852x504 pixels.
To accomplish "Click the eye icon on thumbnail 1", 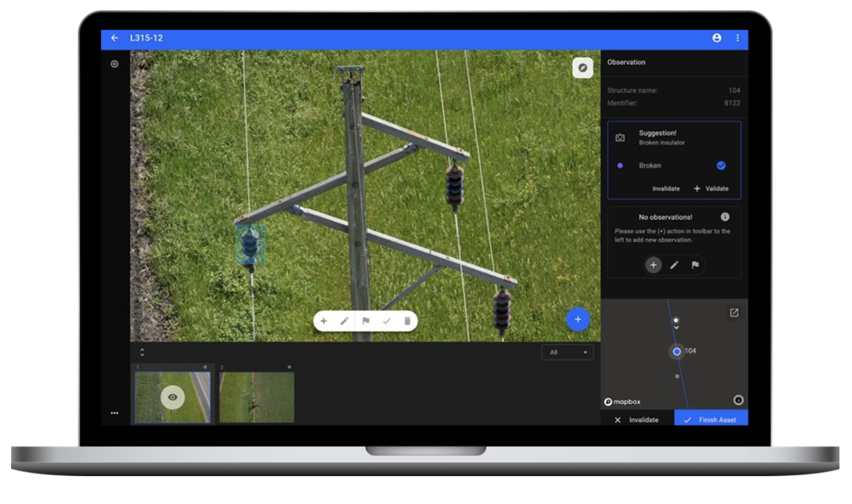I will click(x=173, y=397).
